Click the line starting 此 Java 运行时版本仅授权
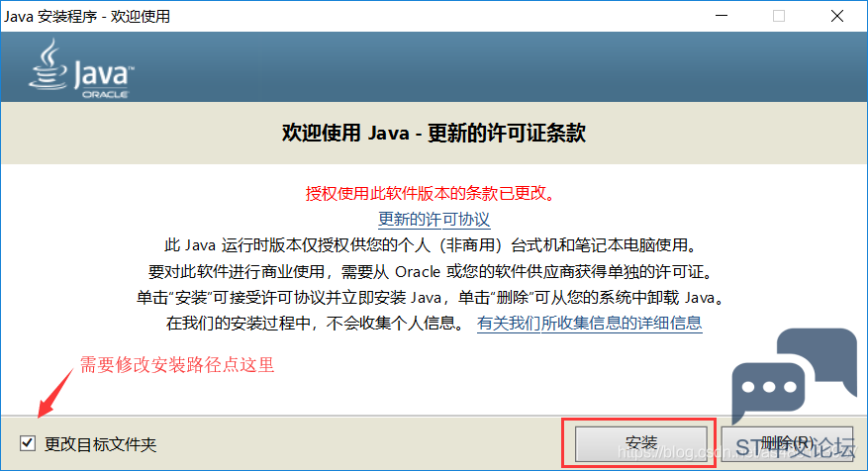The width and height of the screenshot is (868, 471). pyautogui.click(x=434, y=244)
